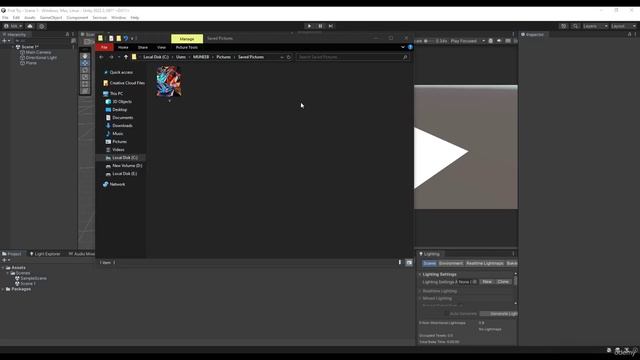Viewport: 640px width, 360px height.
Task: Click the Manage contextual tab in File Explorer
Action: pos(187,39)
